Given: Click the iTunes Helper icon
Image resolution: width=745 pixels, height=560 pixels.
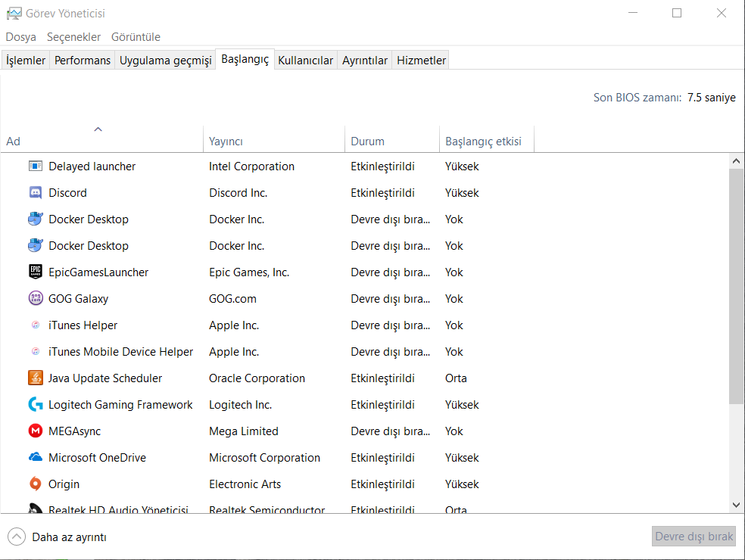Looking at the screenshot, I should (36, 325).
